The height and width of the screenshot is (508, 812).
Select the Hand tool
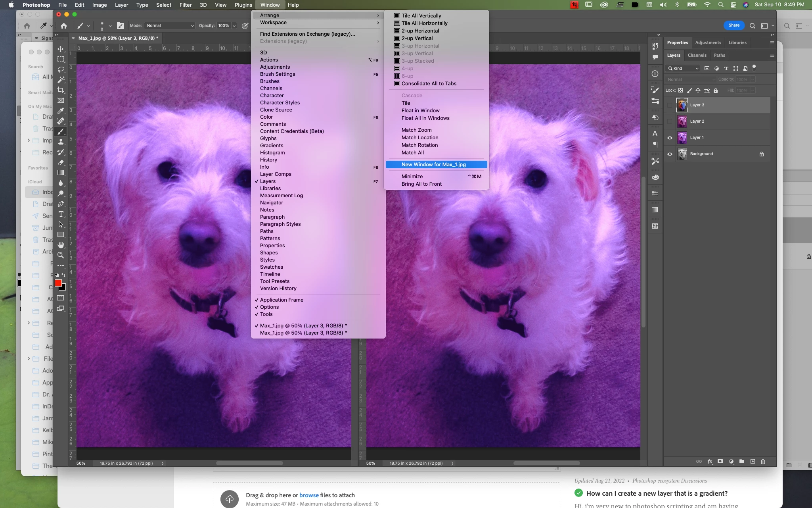pos(61,245)
